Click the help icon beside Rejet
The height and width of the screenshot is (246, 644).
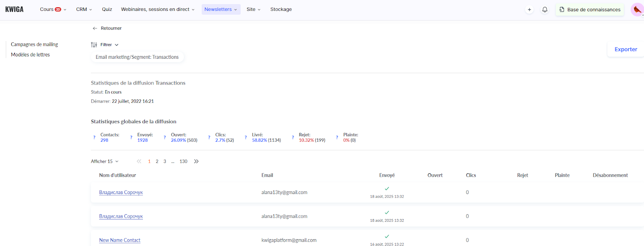coord(293,138)
